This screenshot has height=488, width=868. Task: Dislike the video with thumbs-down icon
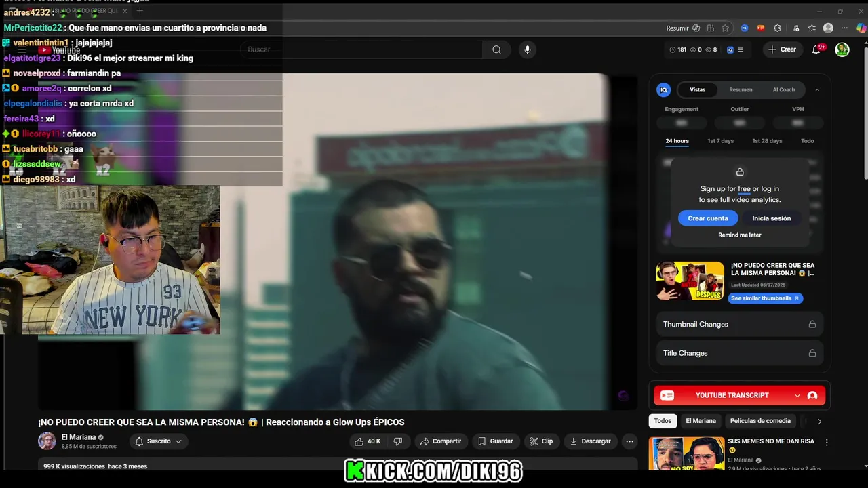point(398,441)
